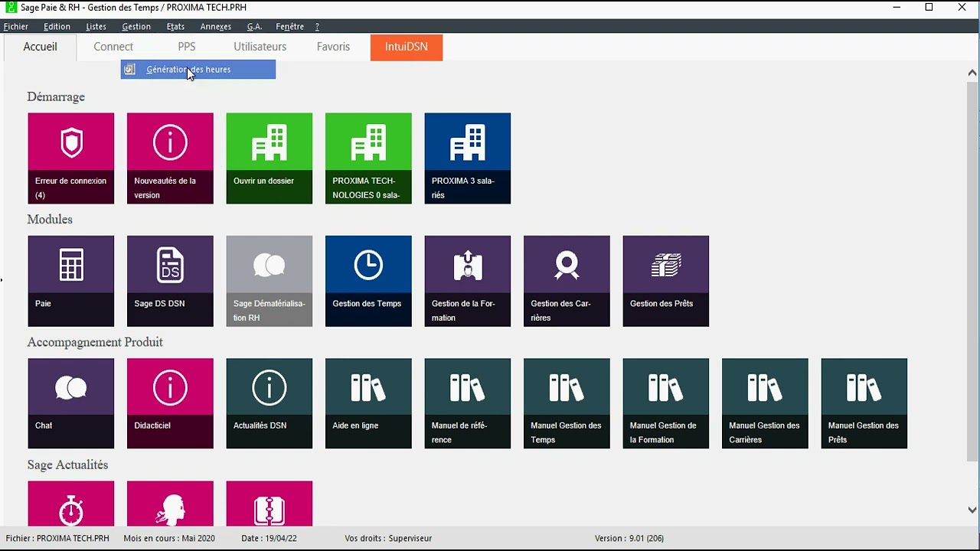Click Date : 19/04/22 in status bar
The height and width of the screenshot is (551, 980).
tap(269, 538)
